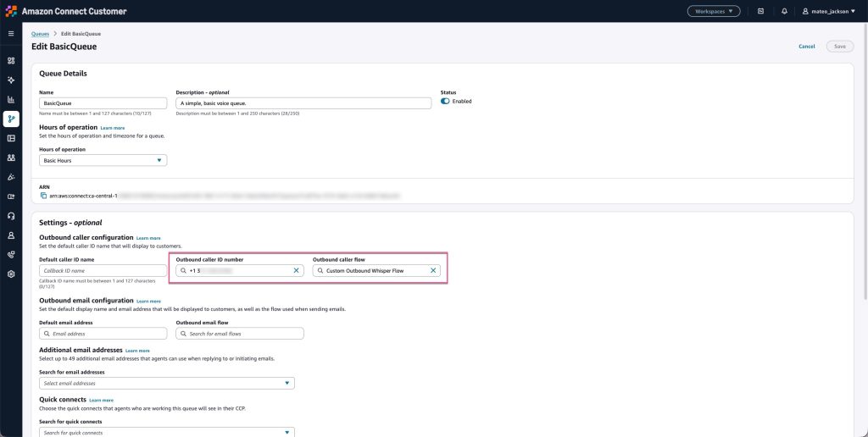Click the Default email address field
The width and height of the screenshot is (868, 437).
pos(103,334)
